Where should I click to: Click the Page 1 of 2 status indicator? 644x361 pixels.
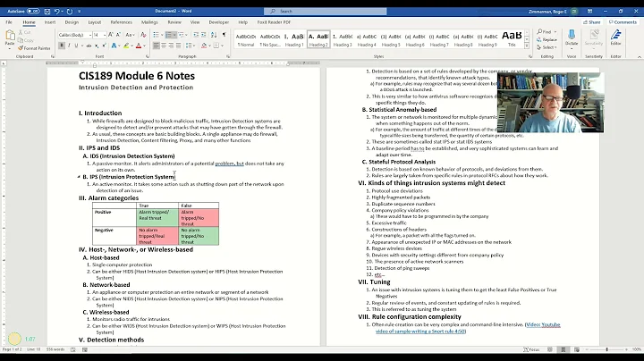[x=12, y=349]
